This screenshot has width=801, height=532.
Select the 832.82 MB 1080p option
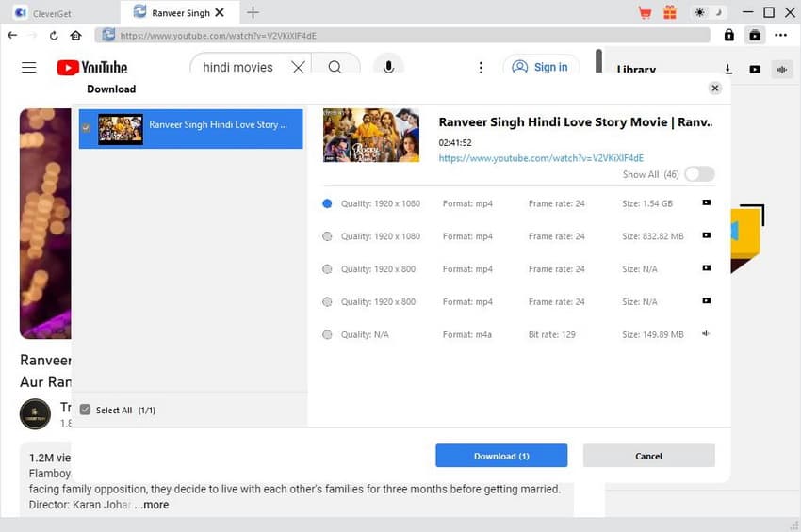coord(327,236)
